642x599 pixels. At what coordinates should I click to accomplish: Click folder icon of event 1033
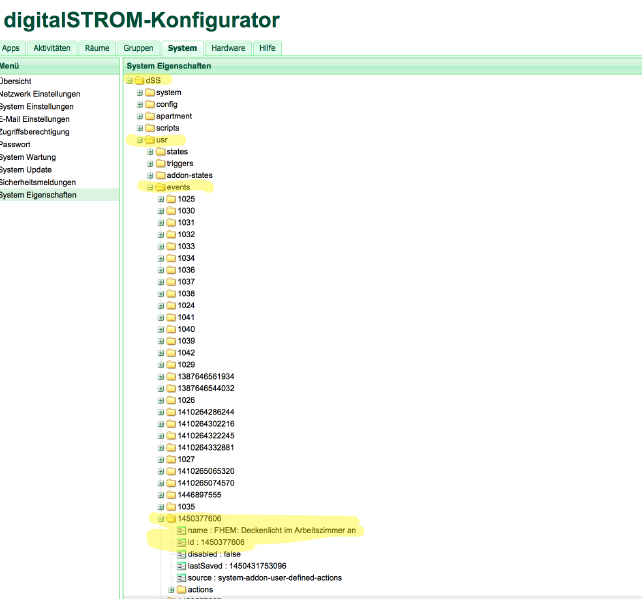(171, 246)
